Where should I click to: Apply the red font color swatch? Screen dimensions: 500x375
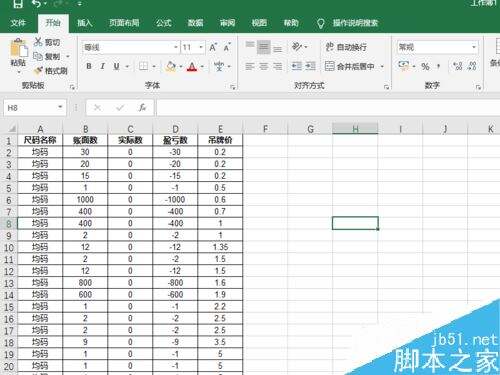(192, 67)
